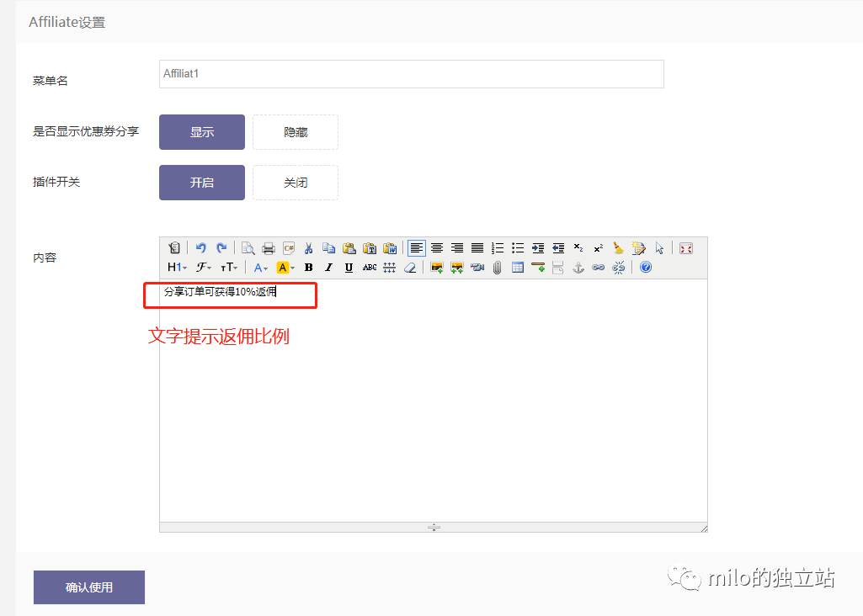The image size is (863, 616).
Task: Grab the editor corner resize handle
Action: pyautogui.click(x=704, y=528)
